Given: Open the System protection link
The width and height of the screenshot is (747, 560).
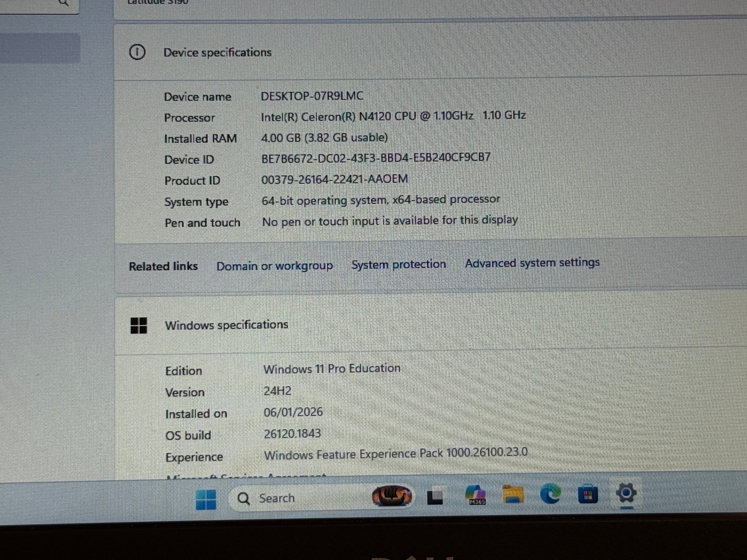Looking at the screenshot, I should [x=399, y=264].
